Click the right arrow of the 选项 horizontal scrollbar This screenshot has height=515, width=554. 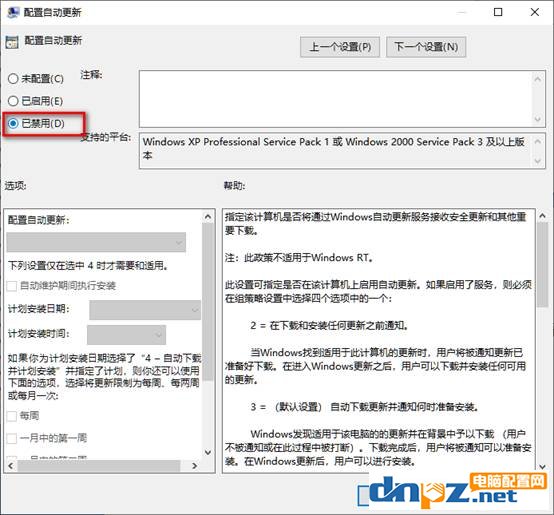click(194, 466)
